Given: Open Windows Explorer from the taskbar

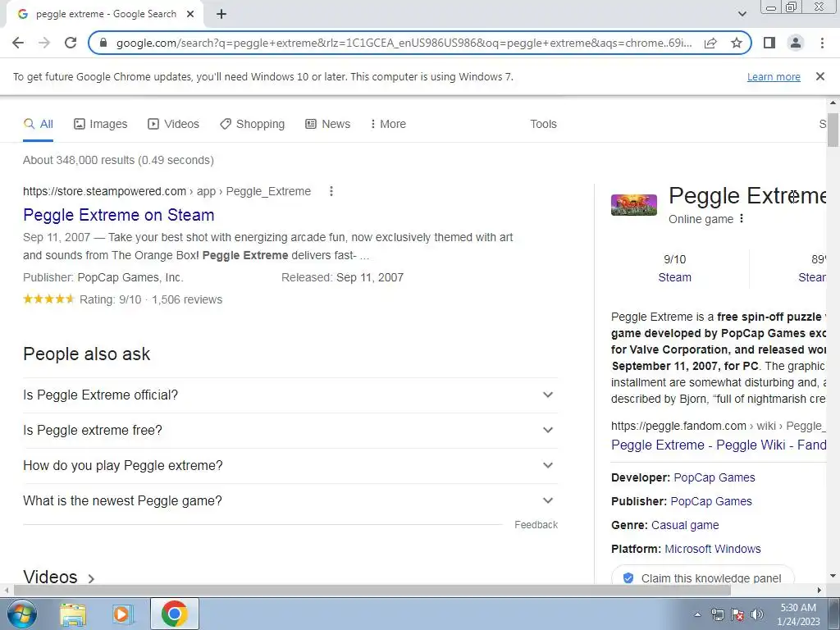Looking at the screenshot, I should 73,614.
